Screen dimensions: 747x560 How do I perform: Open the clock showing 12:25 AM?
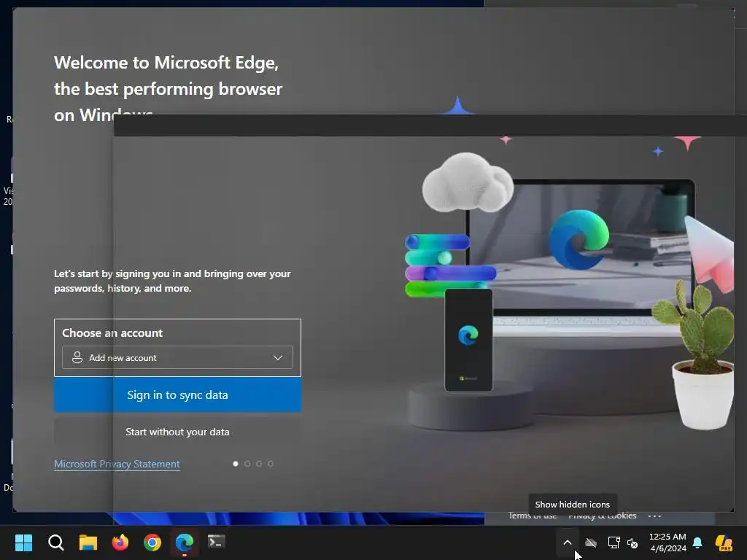[x=668, y=542]
